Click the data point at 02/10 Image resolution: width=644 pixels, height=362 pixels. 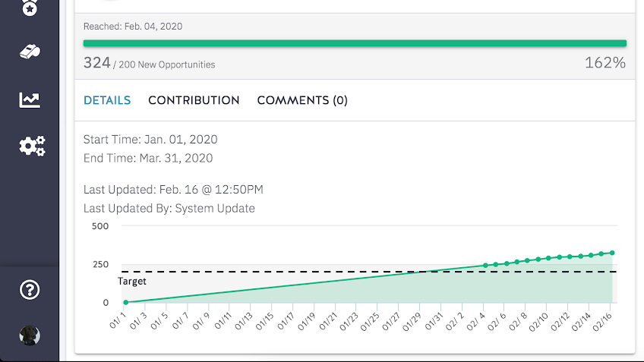(x=548, y=258)
